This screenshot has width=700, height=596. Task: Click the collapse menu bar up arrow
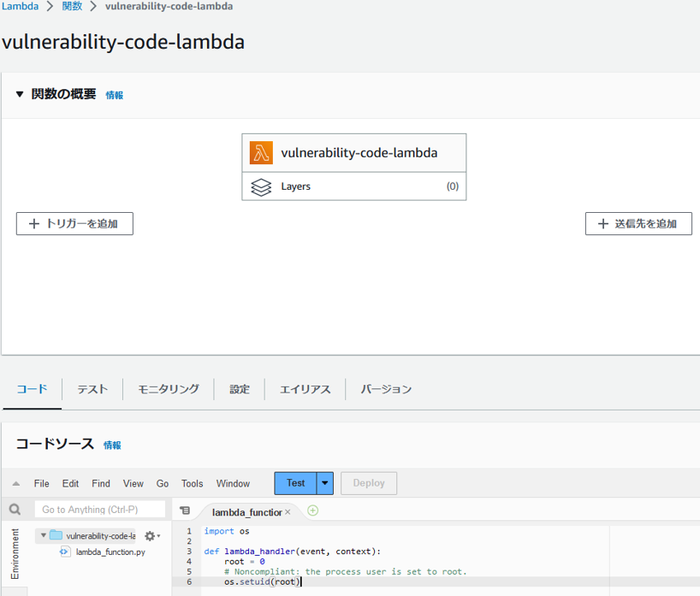(15, 484)
